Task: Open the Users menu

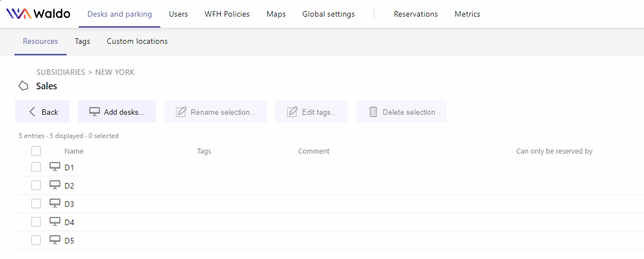Action: click(x=178, y=14)
